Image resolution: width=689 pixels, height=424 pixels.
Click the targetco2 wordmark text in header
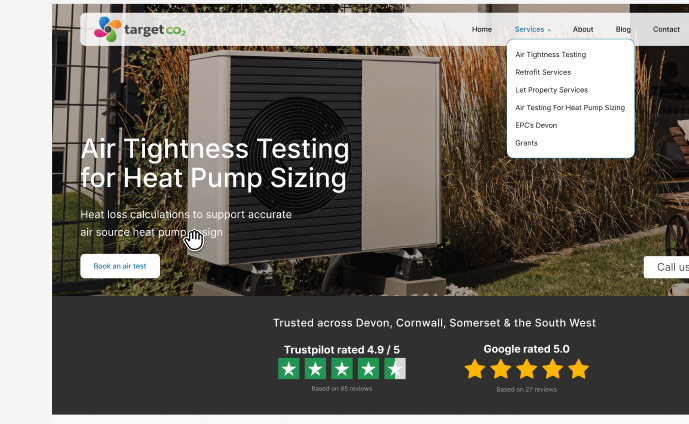155,30
